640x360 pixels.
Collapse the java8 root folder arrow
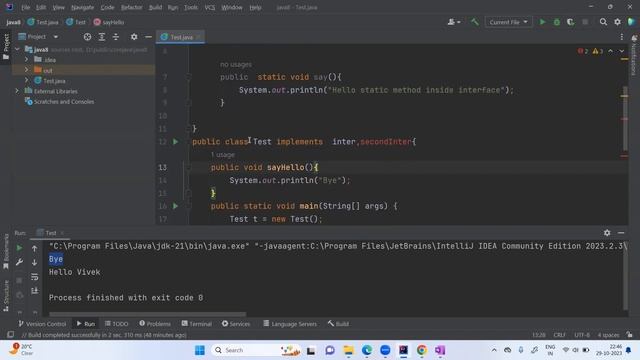point(17,49)
